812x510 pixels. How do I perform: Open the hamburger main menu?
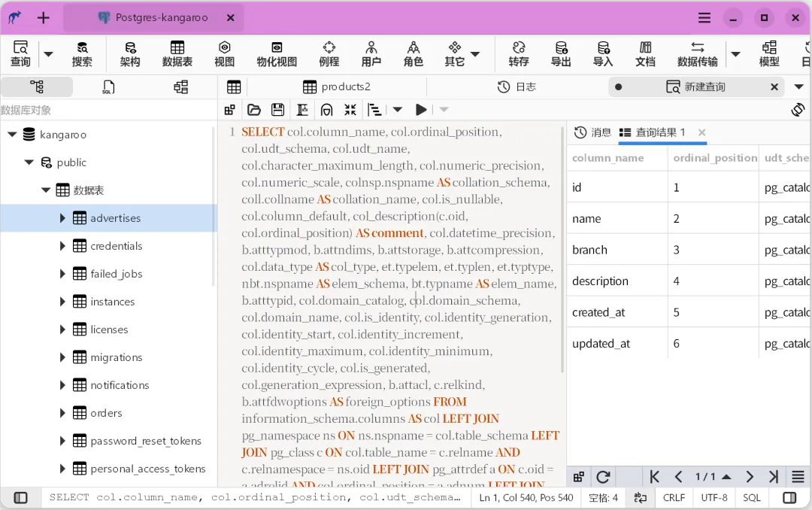pos(704,17)
